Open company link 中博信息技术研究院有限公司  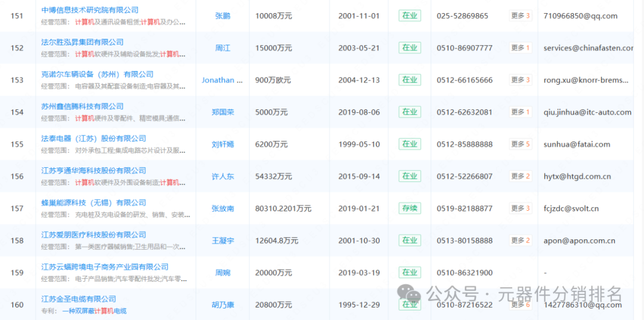[90, 10]
